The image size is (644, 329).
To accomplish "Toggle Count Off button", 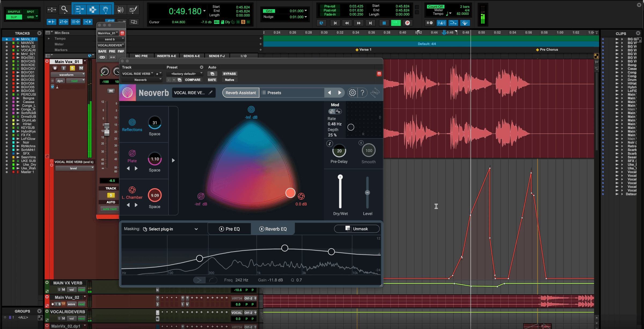I will coord(435,6).
